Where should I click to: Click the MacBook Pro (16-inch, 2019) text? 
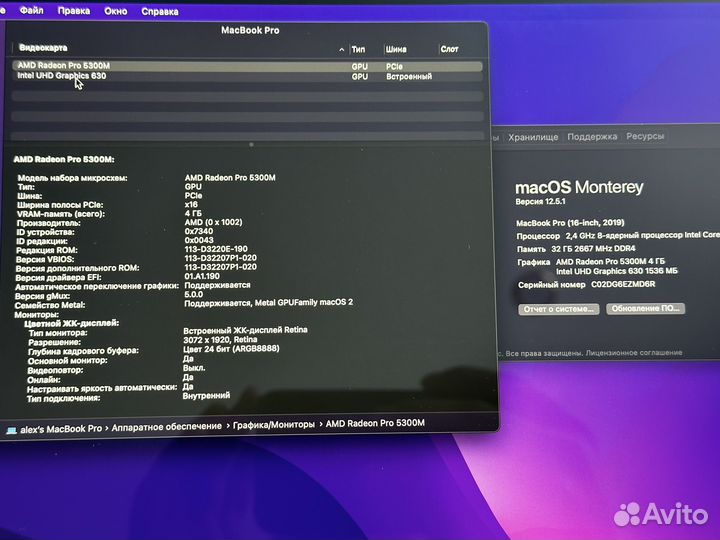(570, 223)
